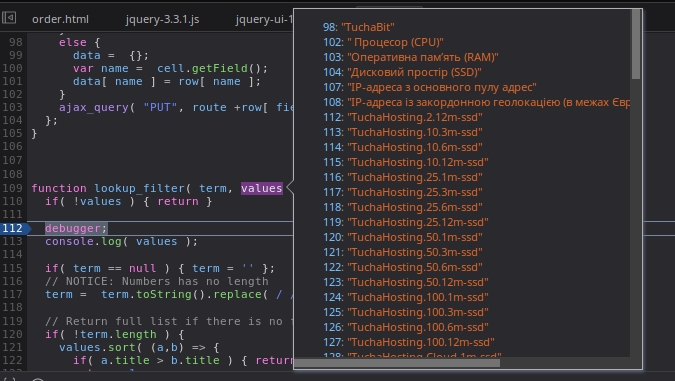The width and height of the screenshot is (675, 381).
Task: Select entry 115 TuchaHosting.10.12m-ssd
Action: 406,162
